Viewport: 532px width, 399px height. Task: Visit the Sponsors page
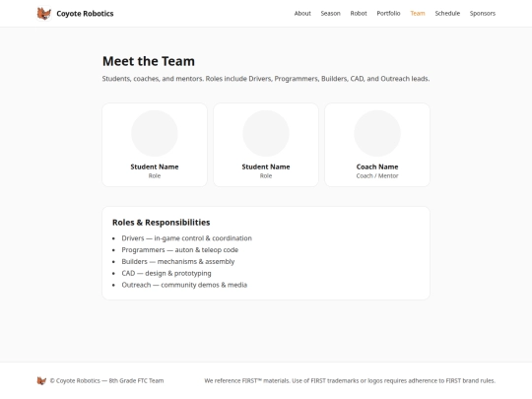coord(483,13)
